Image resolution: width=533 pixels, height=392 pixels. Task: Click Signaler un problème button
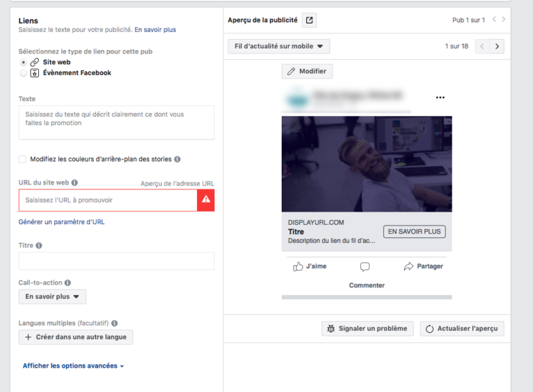367,328
